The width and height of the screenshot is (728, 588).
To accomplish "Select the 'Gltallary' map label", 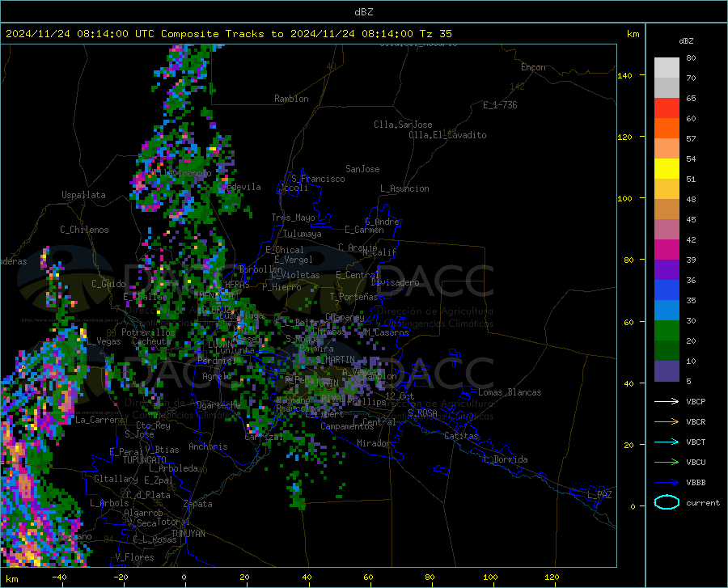I will pos(116,479).
